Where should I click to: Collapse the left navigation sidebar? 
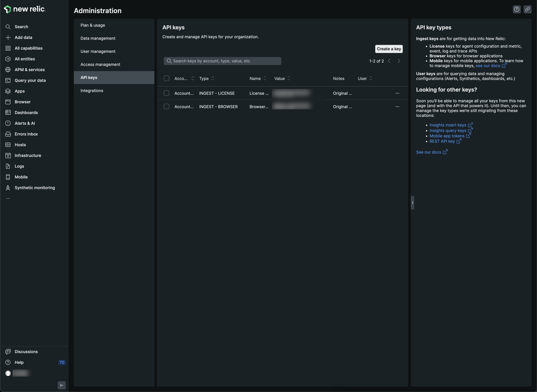[x=62, y=385]
